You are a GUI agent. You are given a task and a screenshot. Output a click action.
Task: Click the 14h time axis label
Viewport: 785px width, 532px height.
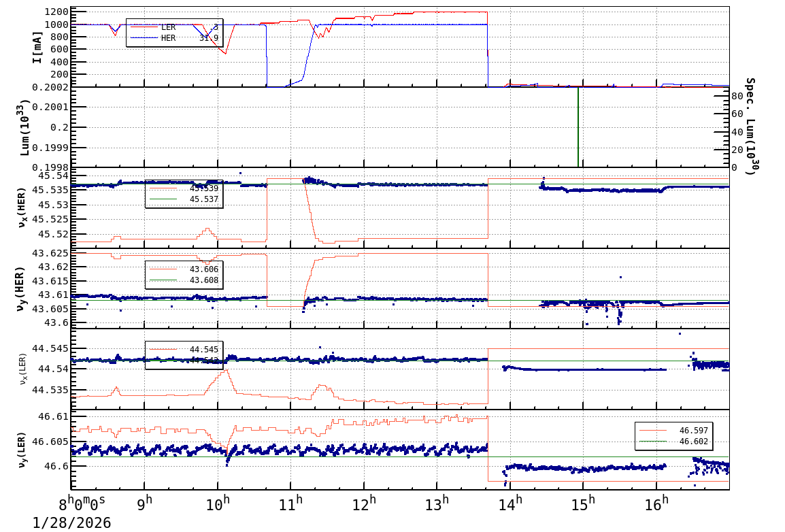510,503
